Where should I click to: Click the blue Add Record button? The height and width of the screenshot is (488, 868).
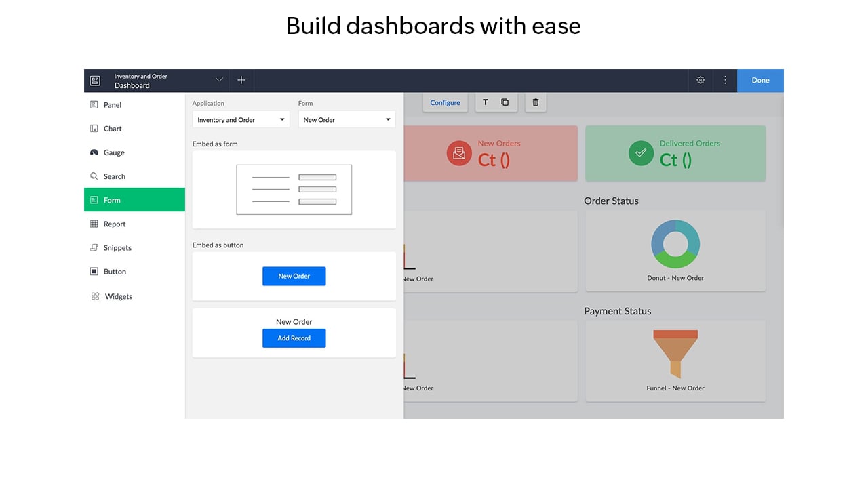294,338
